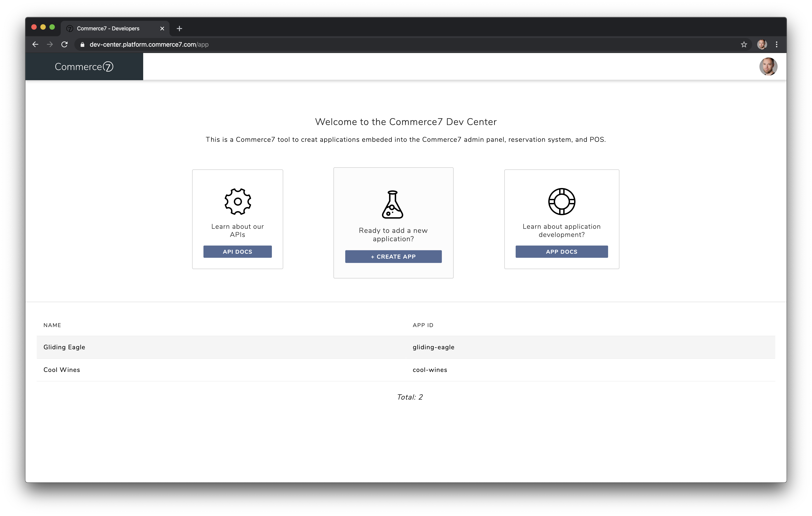Bookmark this page with the star icon
Viewport: 812px width, 516px height.
pos(744,44)
